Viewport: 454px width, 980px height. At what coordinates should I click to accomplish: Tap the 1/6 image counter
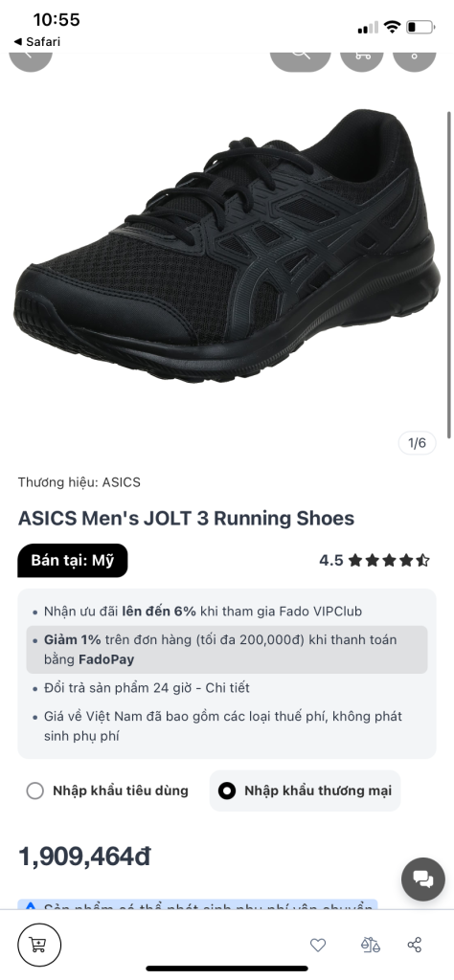[417, 443]
